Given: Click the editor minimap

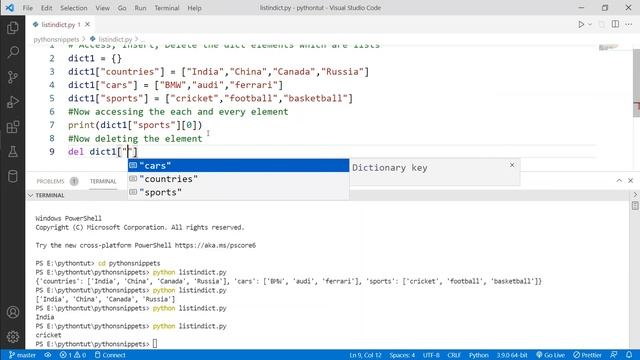Looking at the screenshot, I should 608,48.
